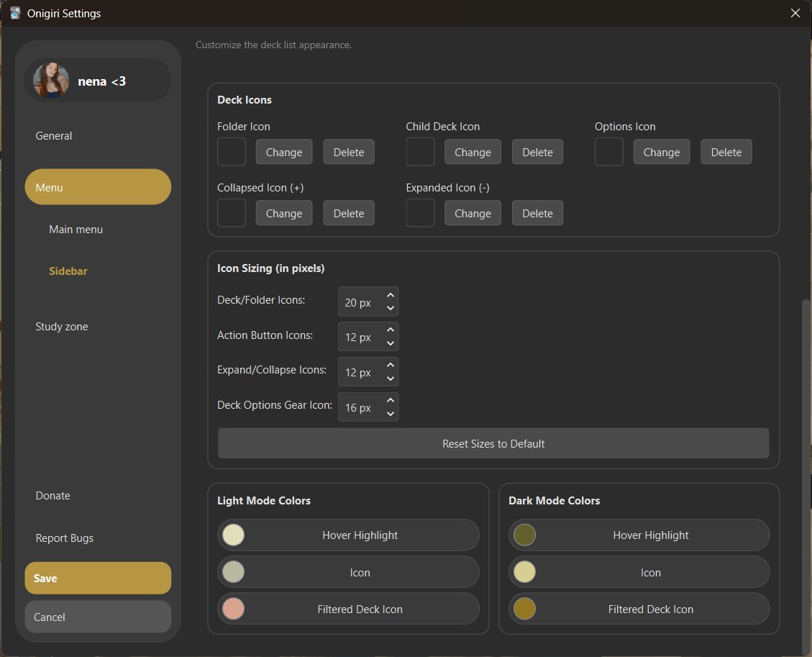This screenshot has width=812, height=657.
Task: Pick Dark Mode Hover Highlight color swatch
Action: click(x=524, y=535)
